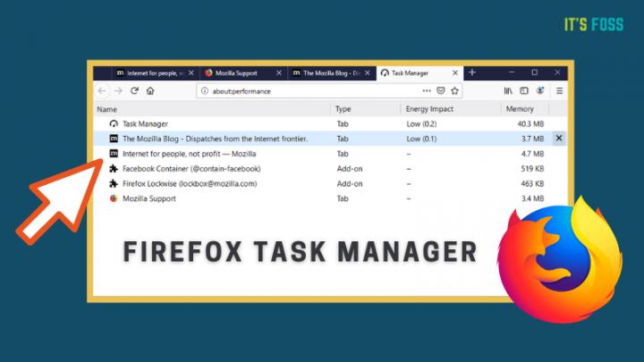This screenshot has width=644, height=362.
Task: Save page to Pocket icon
Action: pyautogui.click(x=441, y=90)
